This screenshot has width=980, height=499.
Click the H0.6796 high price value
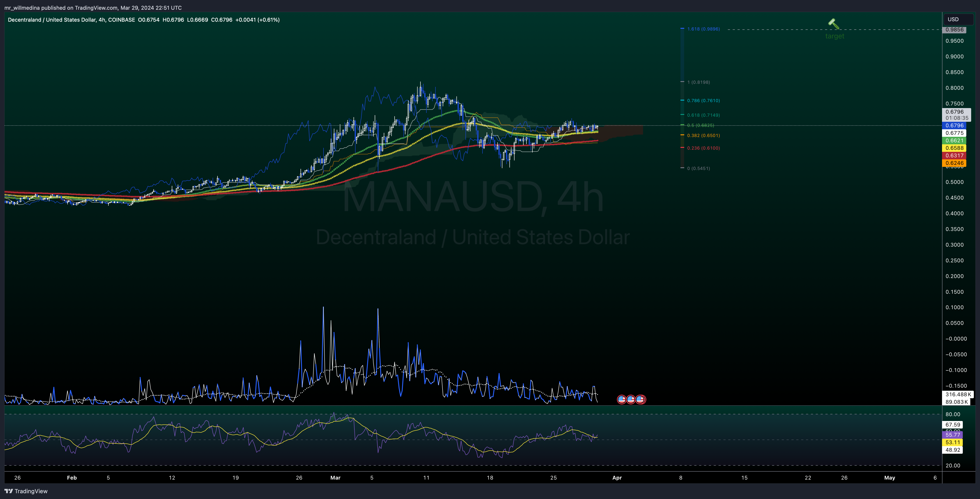tap(173, 20)
